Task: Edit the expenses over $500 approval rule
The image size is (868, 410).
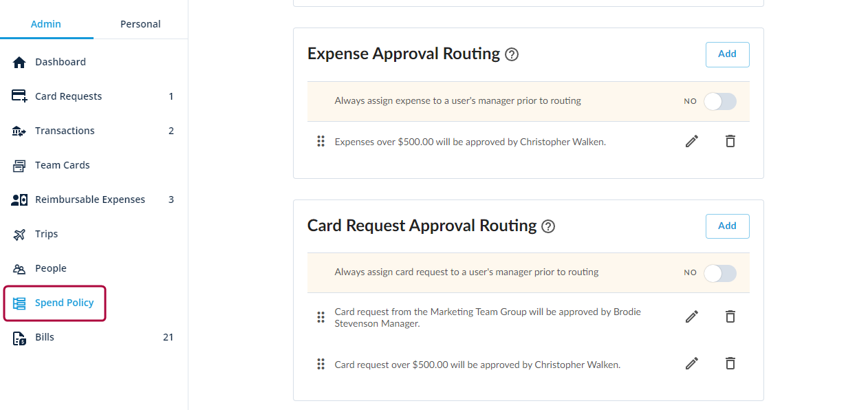Action: pos(692,141)
